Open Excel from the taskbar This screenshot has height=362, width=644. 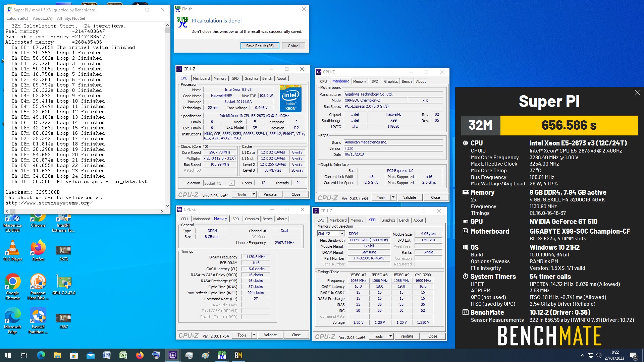[x=123, y=355]
